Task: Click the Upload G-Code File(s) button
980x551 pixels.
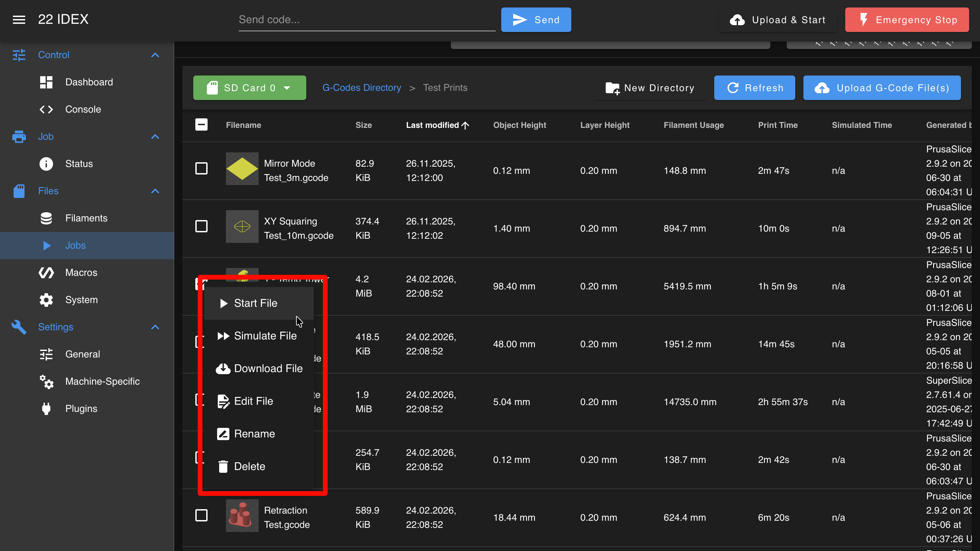Action: (882, 88)
